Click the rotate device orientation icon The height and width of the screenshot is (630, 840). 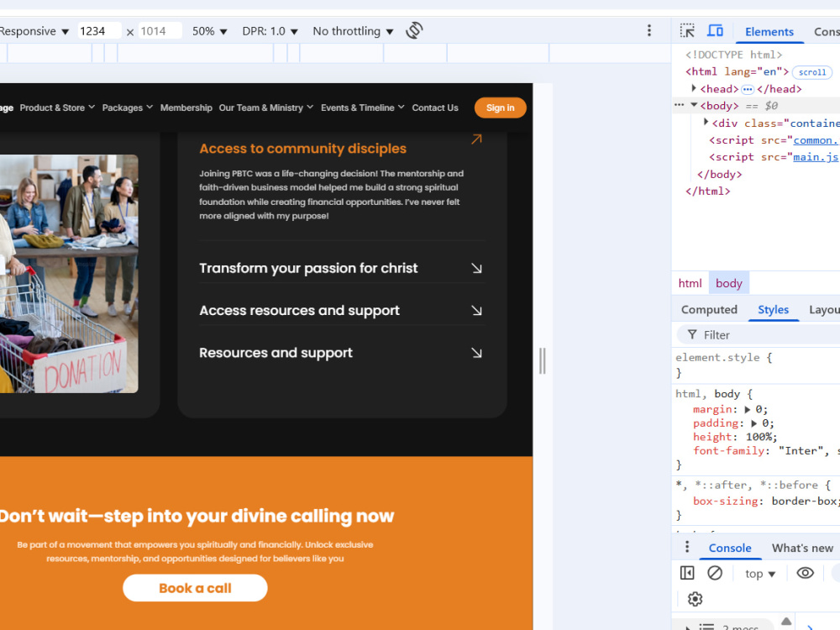414,30
